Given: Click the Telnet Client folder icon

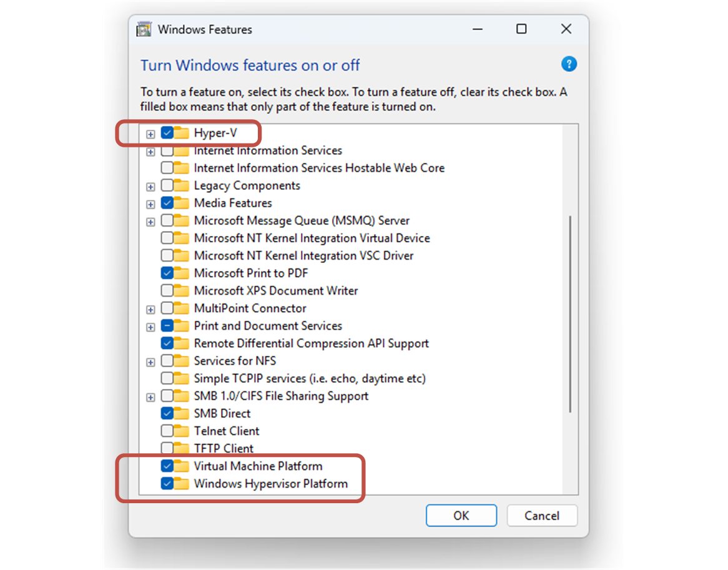Looking at the screenshot, I should pyautogui.click(x=182, y=431).
